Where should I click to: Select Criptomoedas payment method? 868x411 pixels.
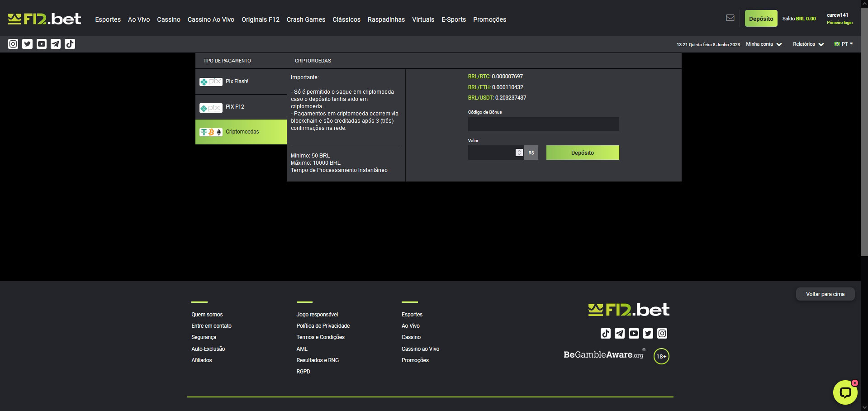pos(241,132)
